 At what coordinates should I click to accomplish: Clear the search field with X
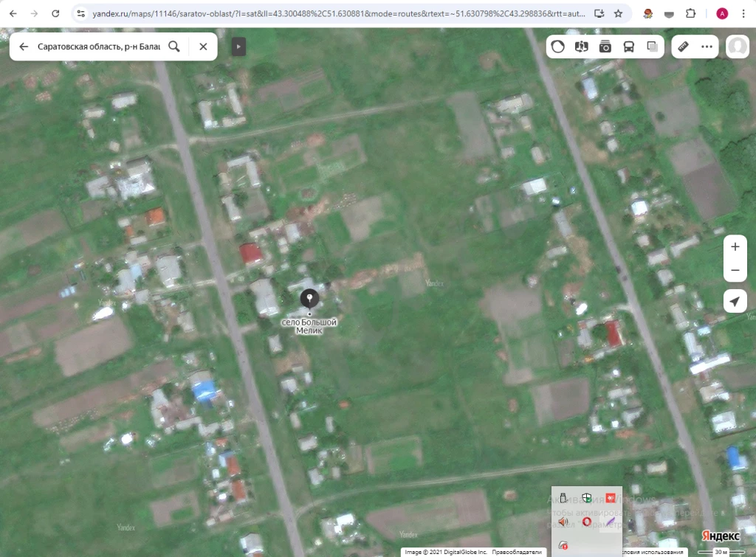tap(203, 46)
